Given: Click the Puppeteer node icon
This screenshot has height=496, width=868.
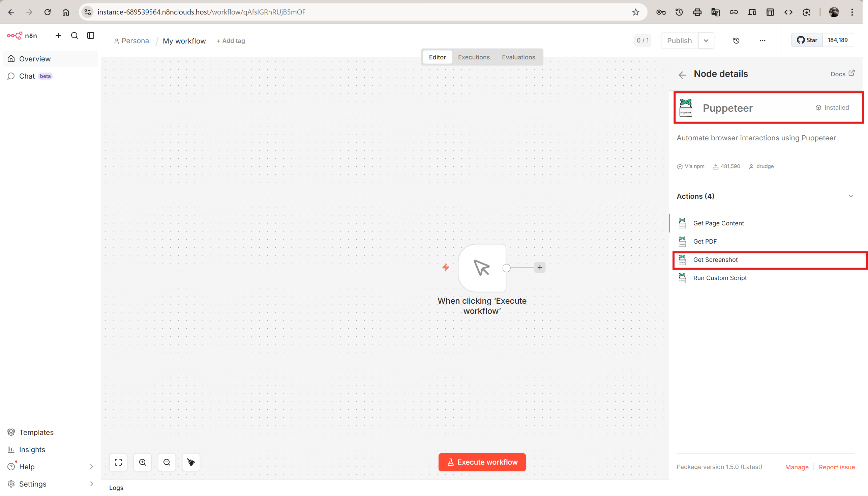Looking at the screenshot, I should pos(686,108).
